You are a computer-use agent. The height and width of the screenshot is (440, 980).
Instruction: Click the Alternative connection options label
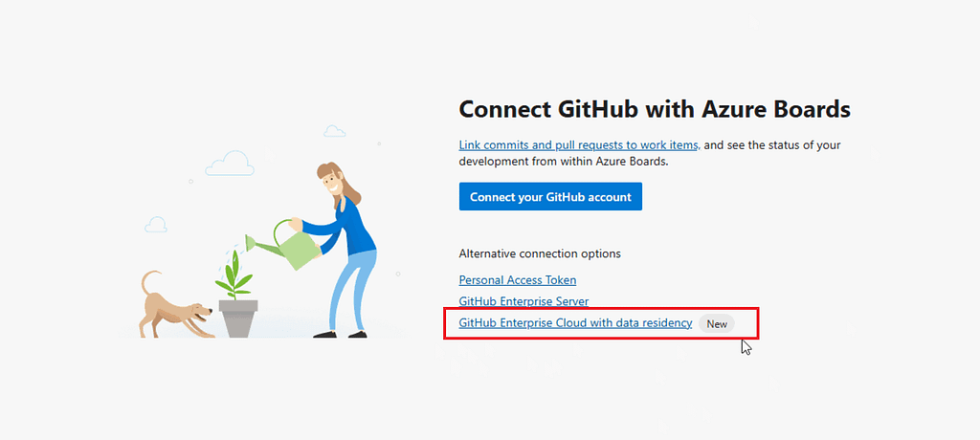click(x=540, y=253)
